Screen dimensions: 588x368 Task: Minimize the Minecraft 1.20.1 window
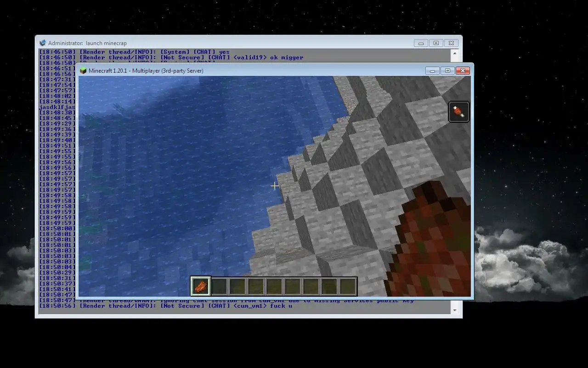click(432, 71)
